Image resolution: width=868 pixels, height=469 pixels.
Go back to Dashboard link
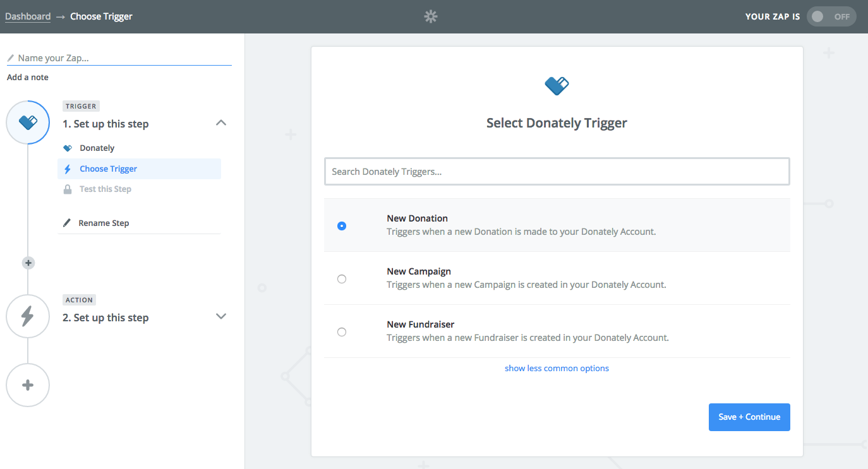click(28, 16)
